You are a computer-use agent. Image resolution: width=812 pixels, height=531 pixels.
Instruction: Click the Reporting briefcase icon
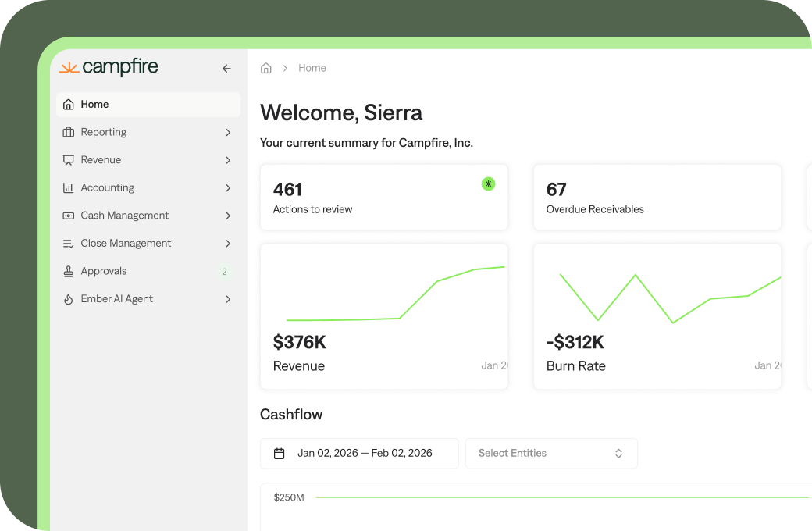[69, 132]
